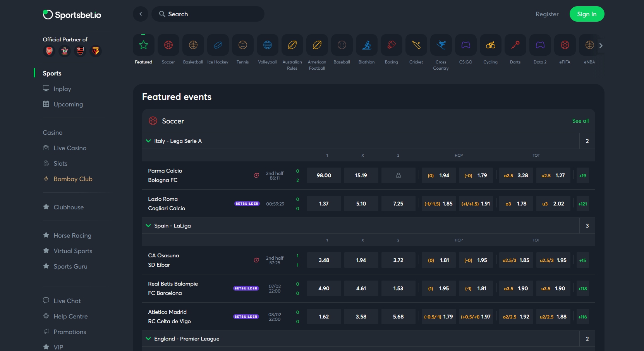Select the Boxing sport icon

(392, 45)
